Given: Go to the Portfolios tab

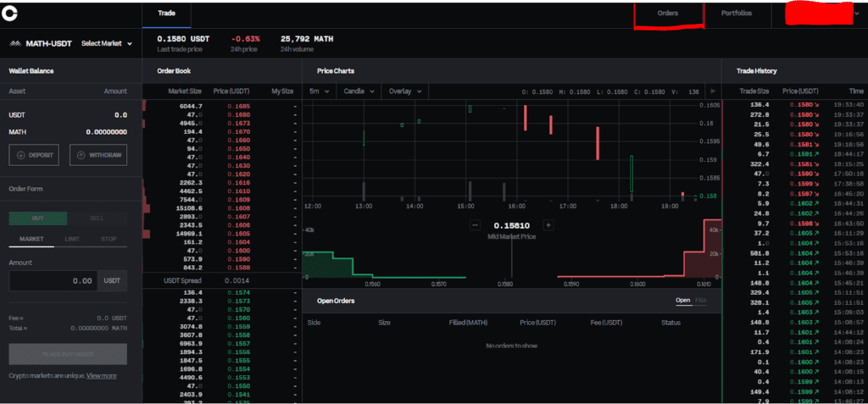Looking at the screenshot, I should pos(736,14).
